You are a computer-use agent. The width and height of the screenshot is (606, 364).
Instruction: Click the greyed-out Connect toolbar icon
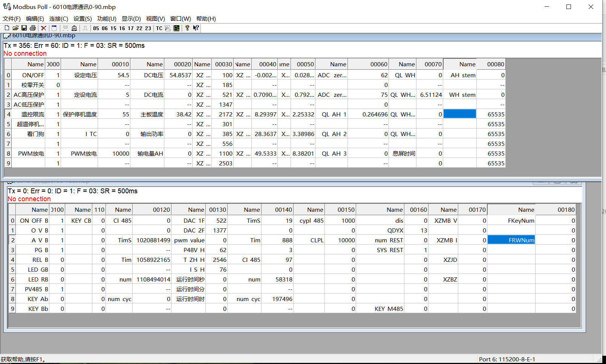[x=66, y=28]
